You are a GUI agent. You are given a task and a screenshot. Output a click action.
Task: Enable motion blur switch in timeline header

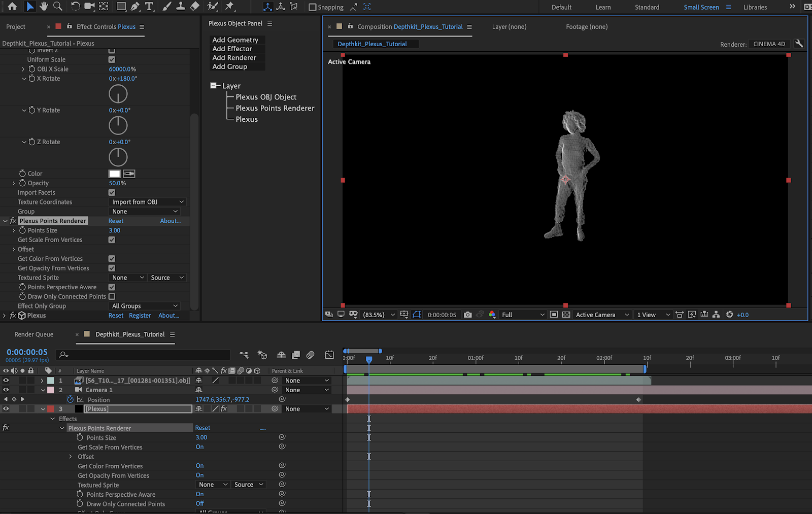point(311,355)
